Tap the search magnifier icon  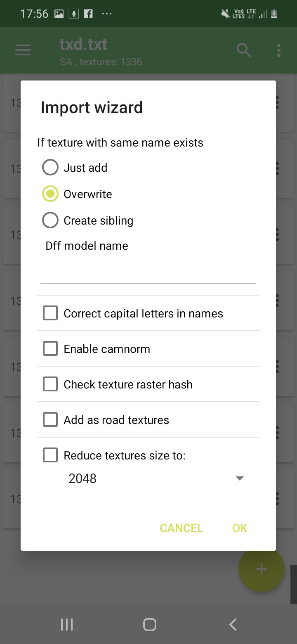(x=244, y=50)
